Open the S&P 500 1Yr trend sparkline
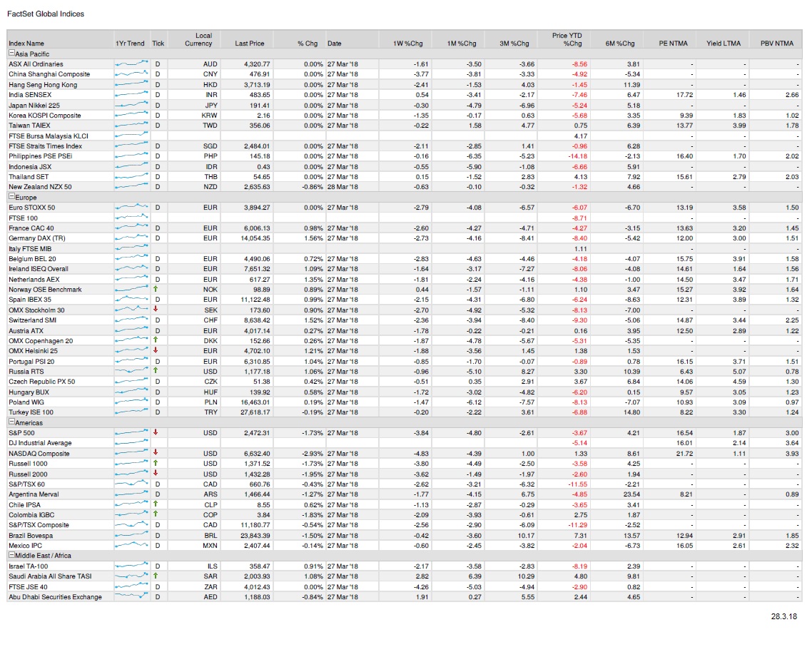 click(131, 432)
